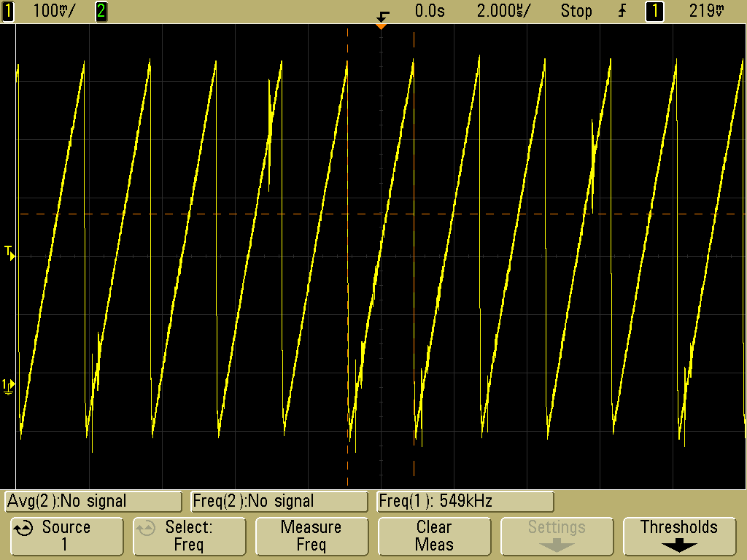Open the Thresholds submenu softkey
The image size is (747, 560).
[679, 536]
